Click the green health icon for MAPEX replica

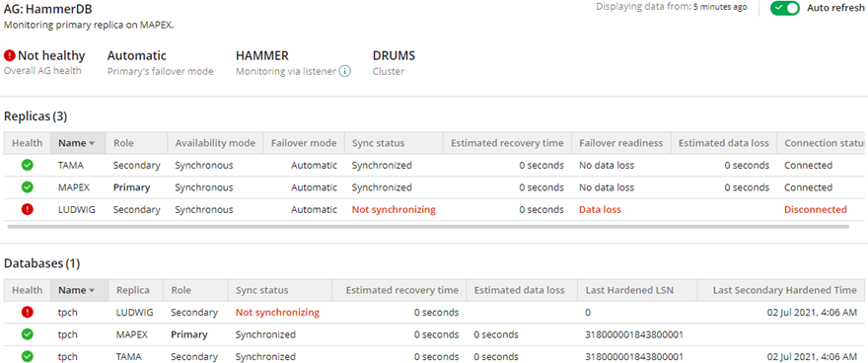[x=28, y=187]
